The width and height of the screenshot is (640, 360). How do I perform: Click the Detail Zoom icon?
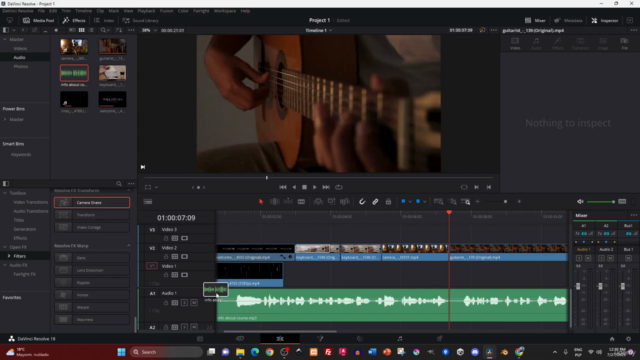(x=452, y=202)
